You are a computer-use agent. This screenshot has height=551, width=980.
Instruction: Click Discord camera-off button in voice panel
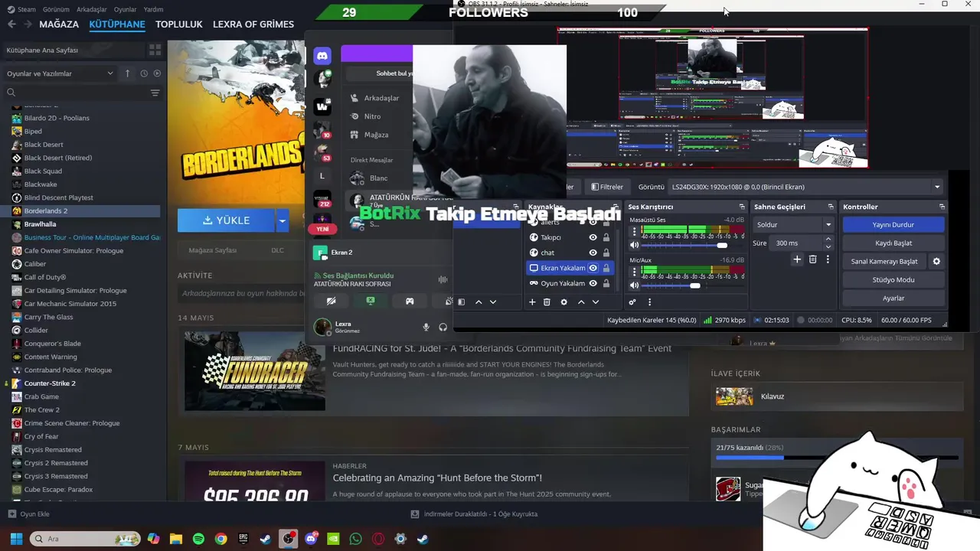coord(331,302)
